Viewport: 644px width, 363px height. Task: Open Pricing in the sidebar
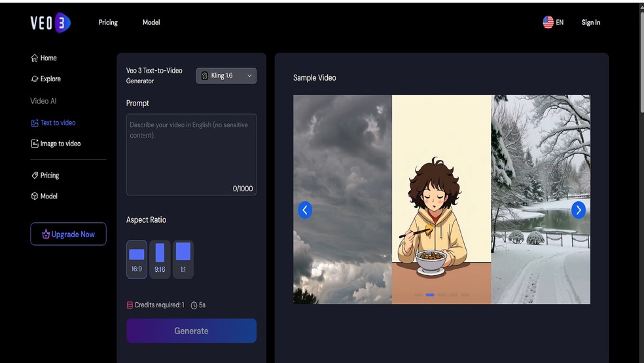click(45, 175)
